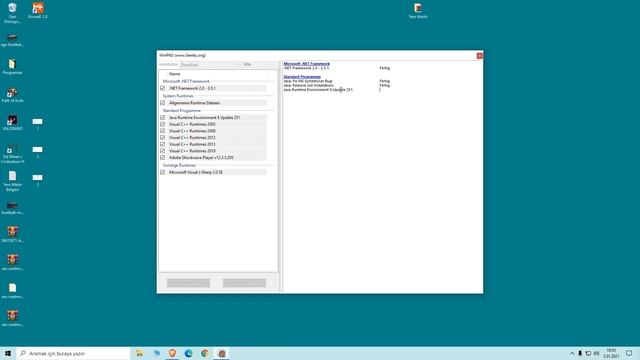This screenshot has width=640, height=360.
Task: Toggle Visual C++ Runtimes 2008 checkbox
Action: pyautogui.click(x=162, y=131)
